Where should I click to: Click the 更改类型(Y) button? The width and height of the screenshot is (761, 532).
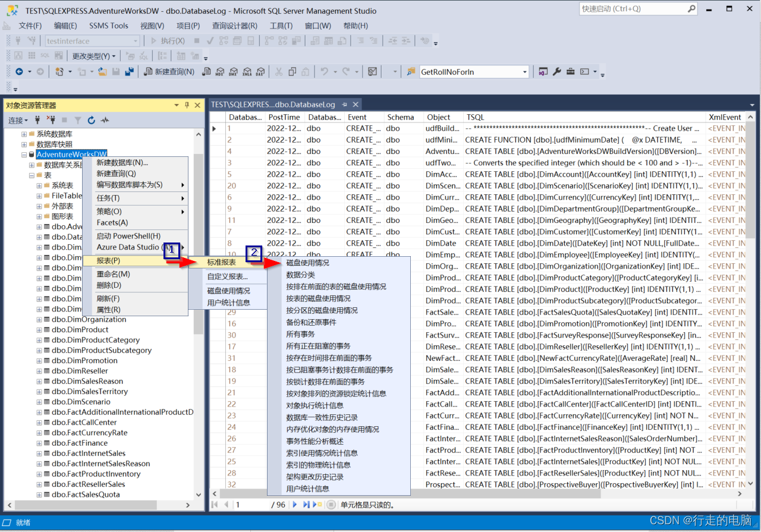(x=95, y=56)
